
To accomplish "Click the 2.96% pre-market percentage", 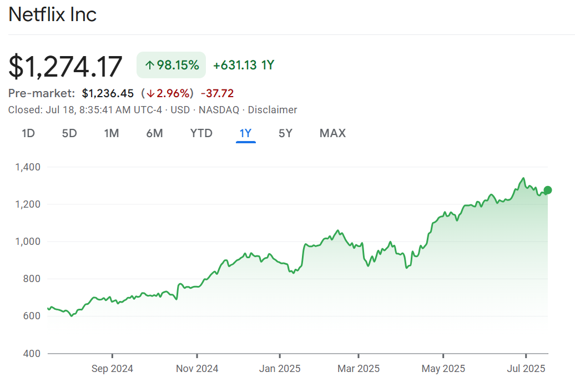I will point(173,93).
